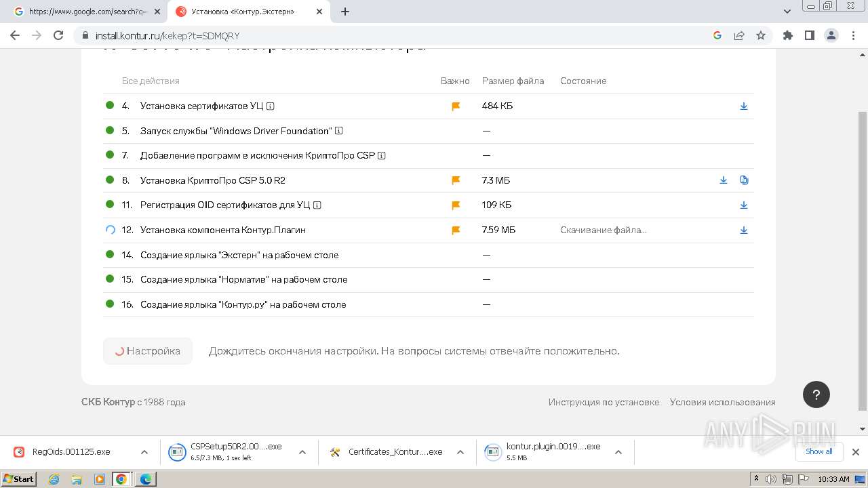Toggle the browser side panel
The image size is (868, 488).
click(809, 35)
